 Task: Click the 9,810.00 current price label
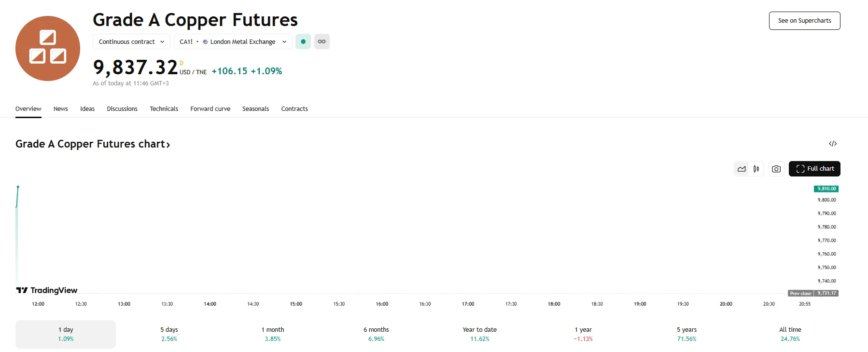coord(826,189)
